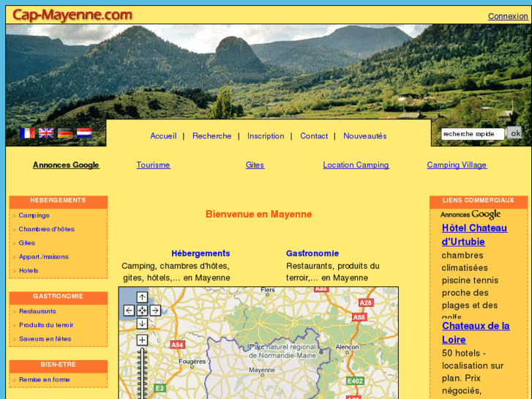This screenshot has width=532, height=399.
Task: Open the Hôtel Chateau d'Urtubie ad
Action: pos(474,235)
